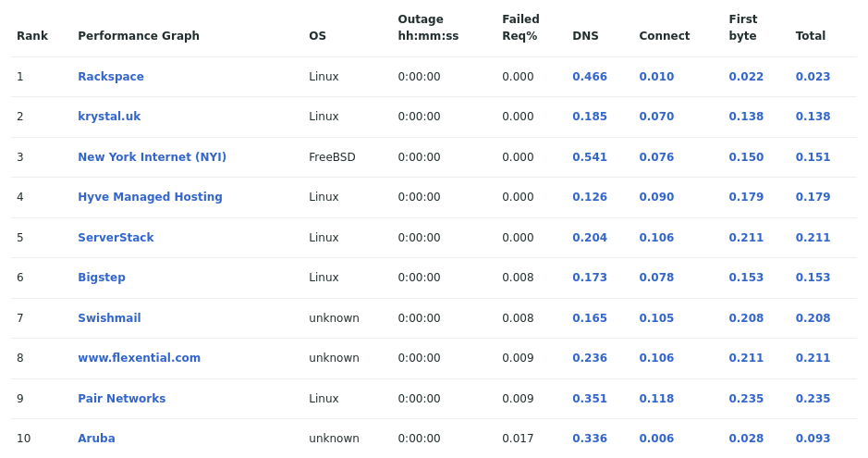Open Hyve Managed Hosting link
This screenshot has width=868, height=458.
(150, 196)
